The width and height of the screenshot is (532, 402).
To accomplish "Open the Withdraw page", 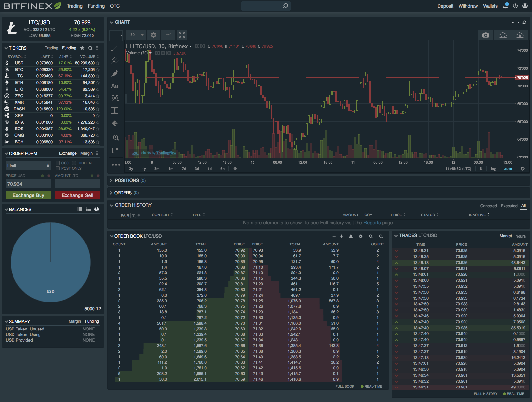I will pos(468,6).
